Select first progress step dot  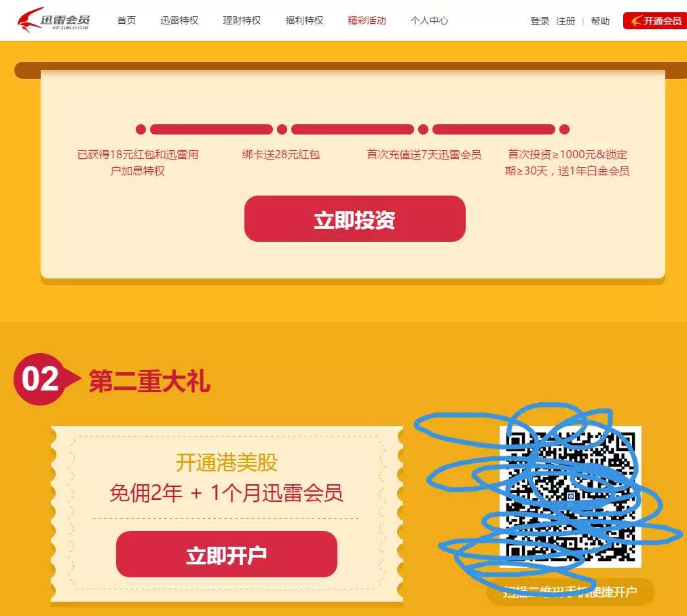pyautogui.click(x=141, y=129)
